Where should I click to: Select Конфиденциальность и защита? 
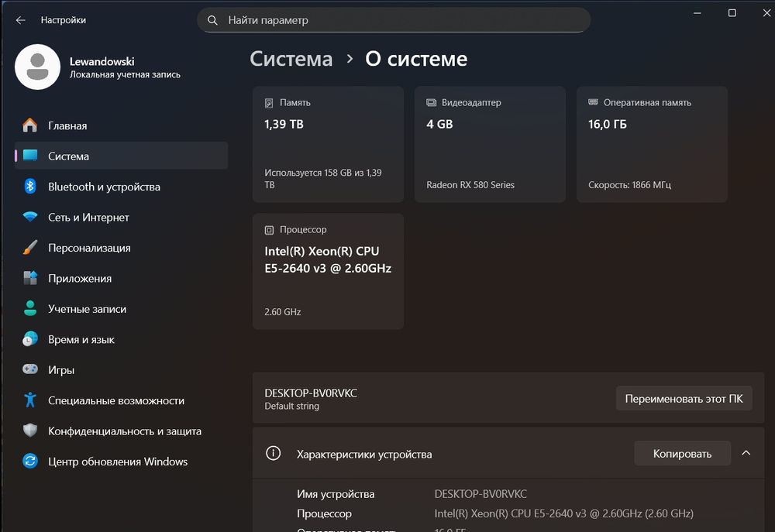pyautogui.click(x=121, y=431)
